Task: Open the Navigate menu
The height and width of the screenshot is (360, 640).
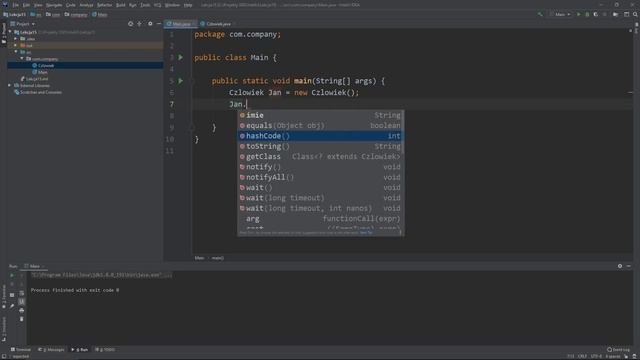Action: (x=54, y=5)
